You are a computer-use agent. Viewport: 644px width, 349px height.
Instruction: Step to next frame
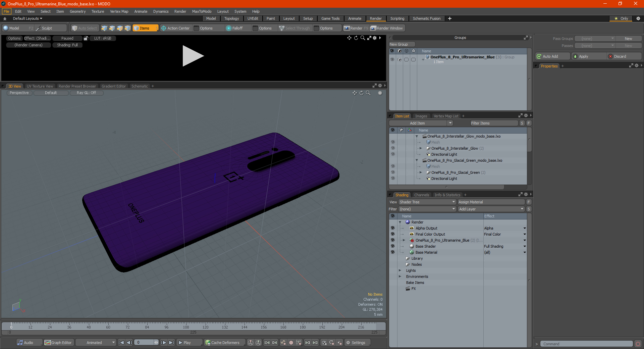pos(163,343)
